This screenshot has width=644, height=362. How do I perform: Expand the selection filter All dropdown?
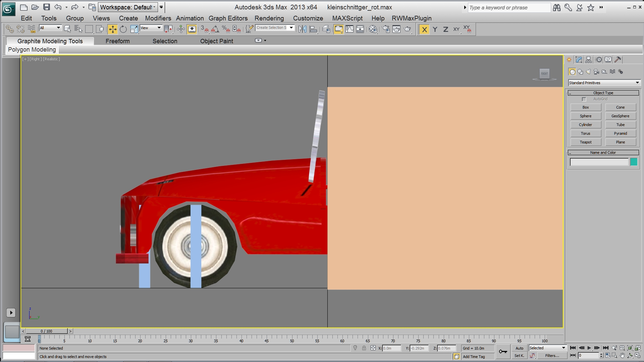click(x=50, y=28)
